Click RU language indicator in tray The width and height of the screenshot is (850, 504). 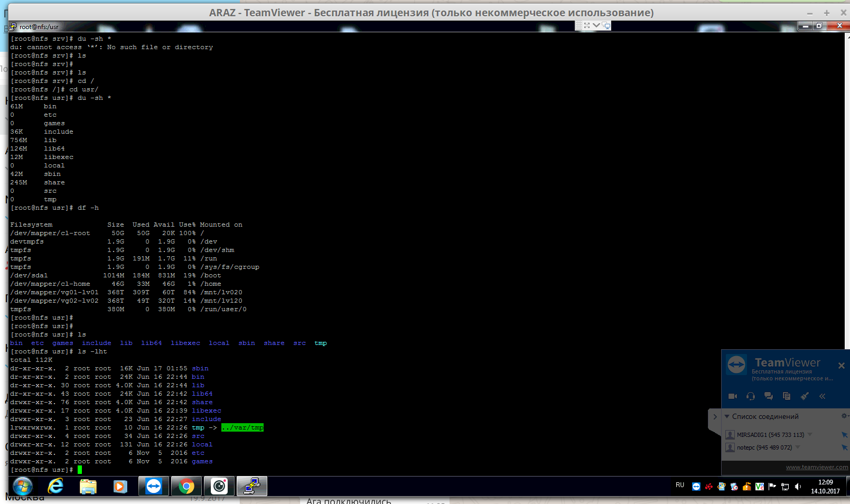pos(680,485)
